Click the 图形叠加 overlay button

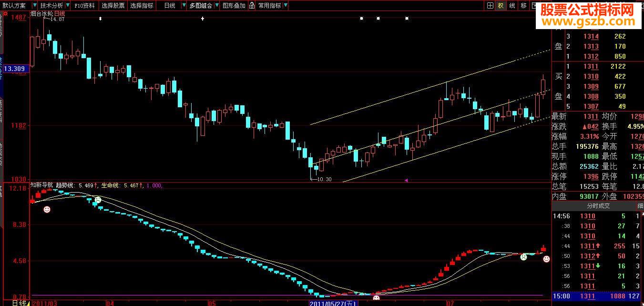pos(234,6)
